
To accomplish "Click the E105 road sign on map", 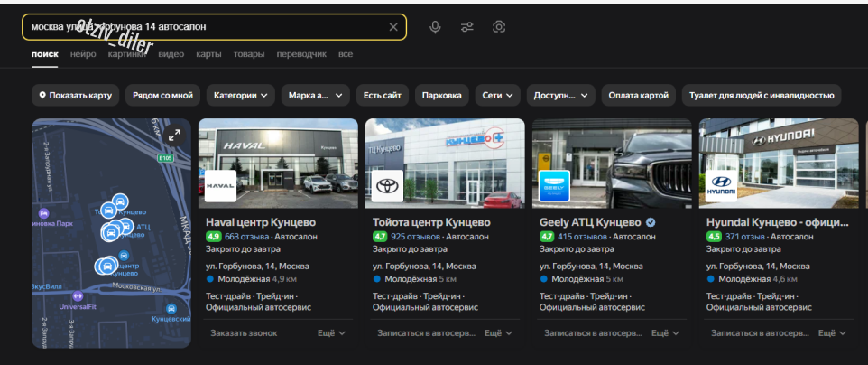I will click(165, 158).
